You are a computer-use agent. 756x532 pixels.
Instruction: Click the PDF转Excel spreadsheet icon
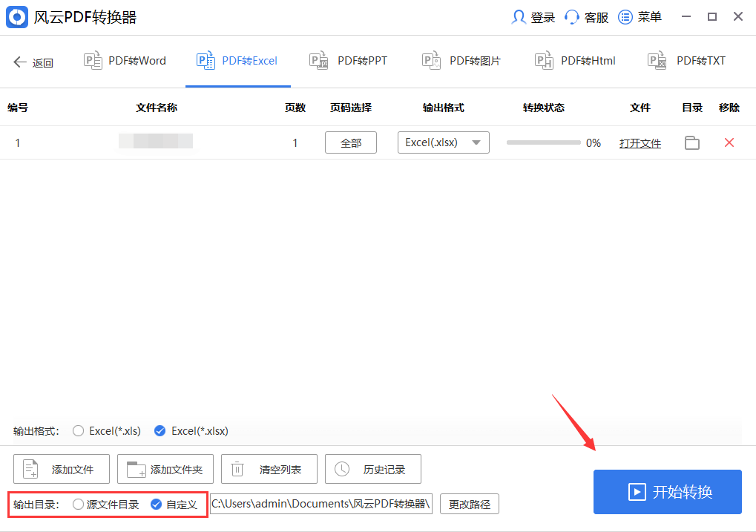pyautogui.click(x=206, y=61)
